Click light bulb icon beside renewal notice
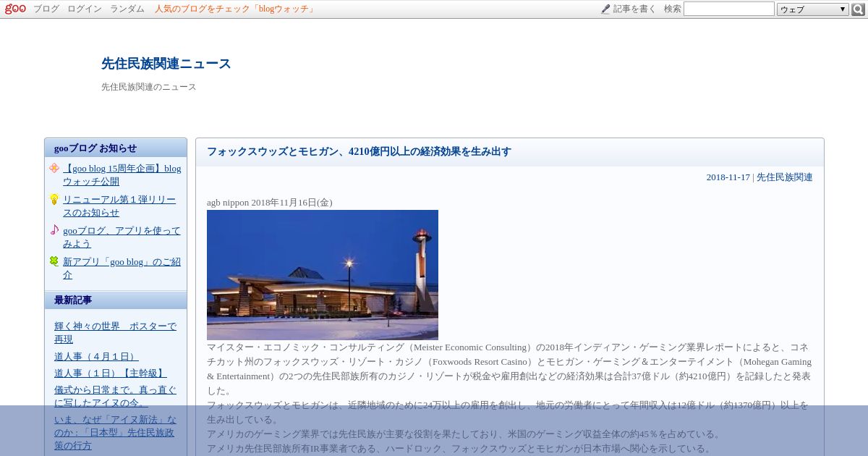Viewport: 868px width, 456px height. coord(54,199)
